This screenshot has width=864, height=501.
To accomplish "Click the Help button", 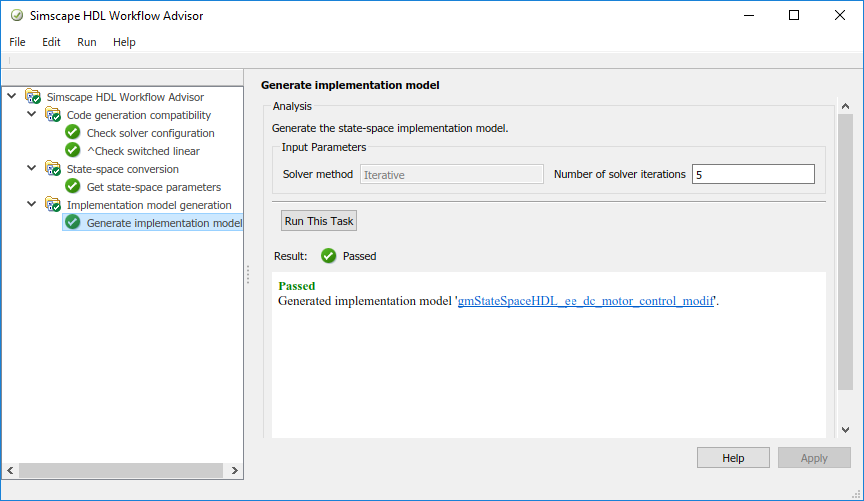I will coord(733,458).
